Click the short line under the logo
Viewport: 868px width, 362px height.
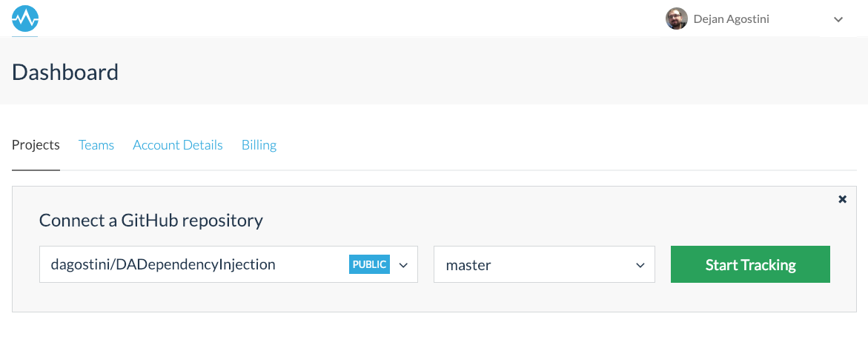coord(25,35)
